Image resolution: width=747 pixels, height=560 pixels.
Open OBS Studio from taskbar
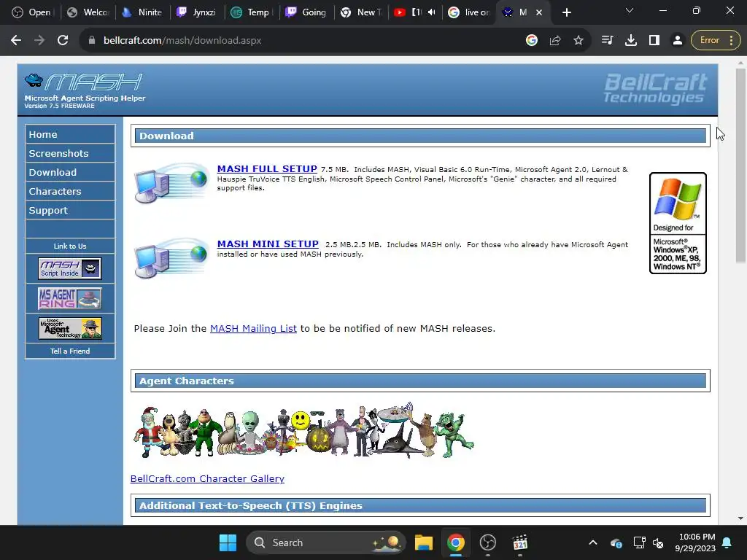[488, 542]
